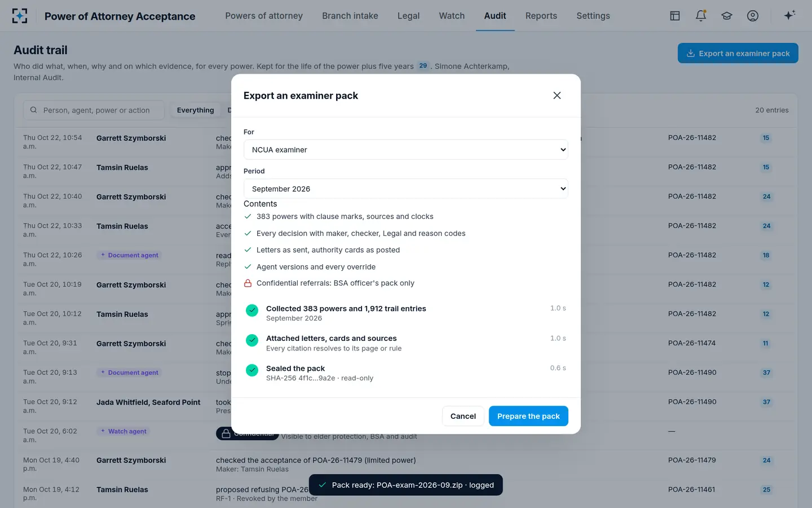The width and height of the screenshot is (812, 508).
Task: Open the table layout icon in header
Action: tap(675, 16)
